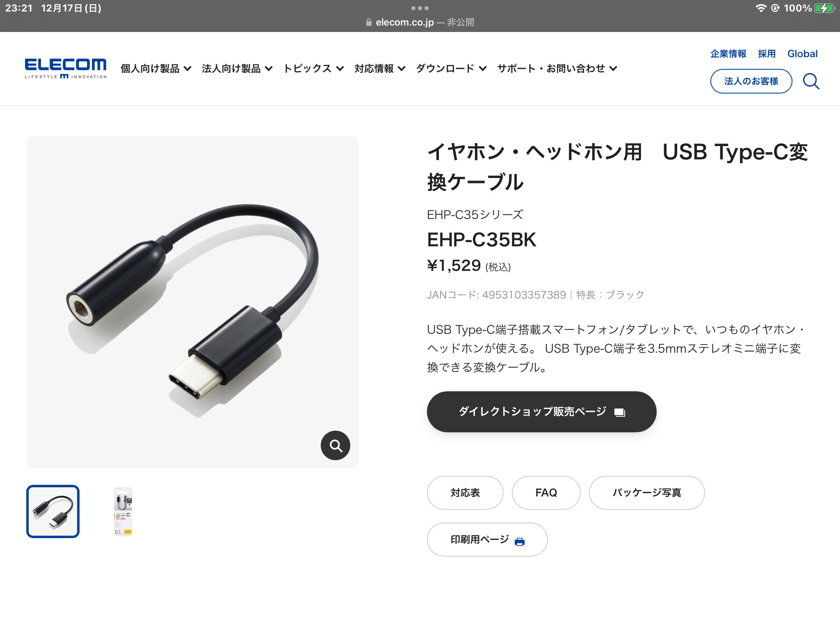Follow the Global link

(x=802, y=54)
